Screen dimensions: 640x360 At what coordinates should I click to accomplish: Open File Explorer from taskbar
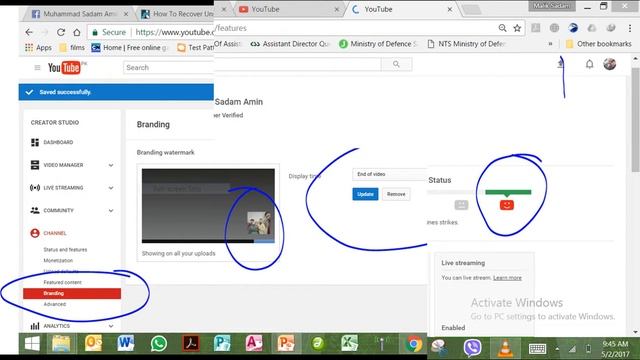[x=61, y=344]
